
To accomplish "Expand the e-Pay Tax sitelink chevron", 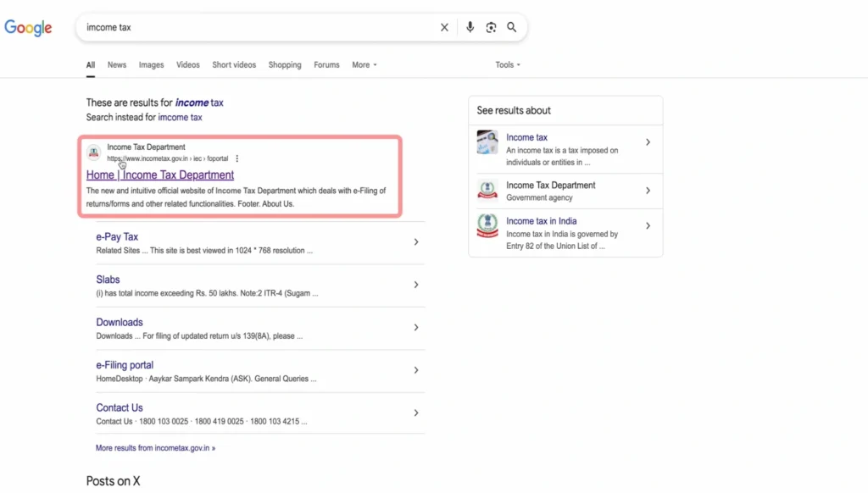I will coord(415,242).
